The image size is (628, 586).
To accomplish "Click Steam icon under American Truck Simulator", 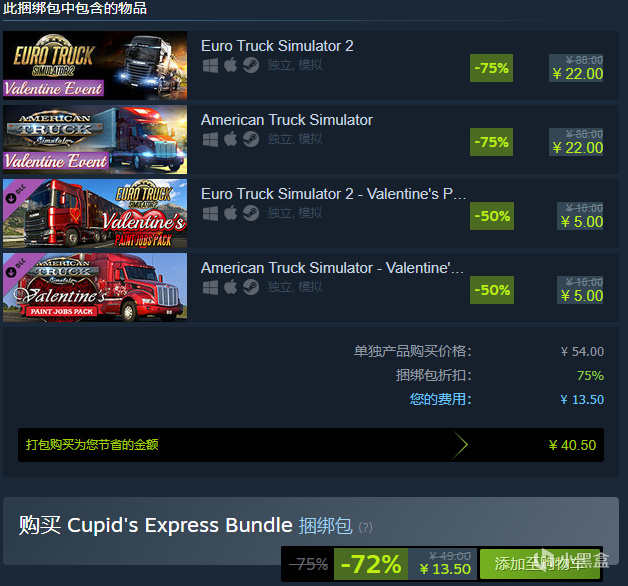I will (251, 139).
